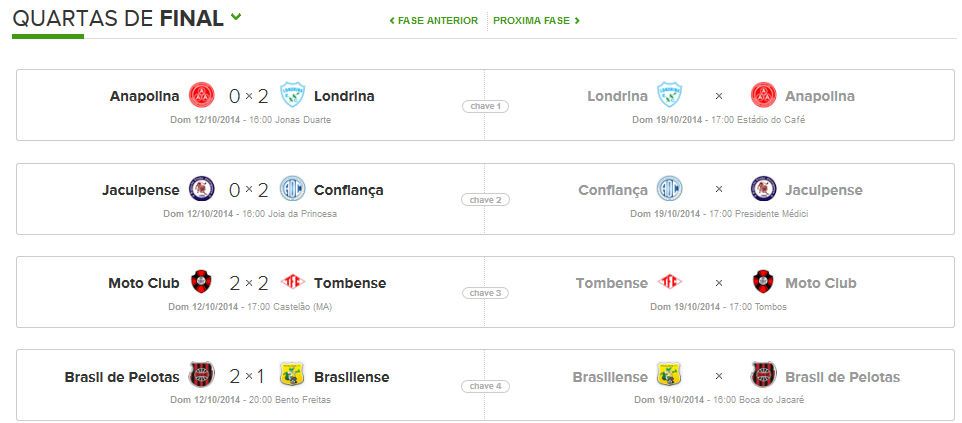Open the Quartas de Final phase dropdown arrow

pos(236,17)
